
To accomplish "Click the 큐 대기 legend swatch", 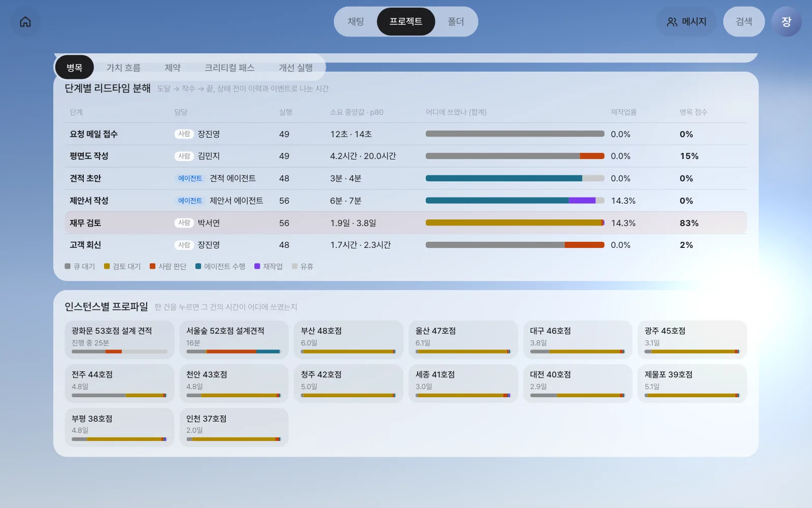I will click(67, 266).
